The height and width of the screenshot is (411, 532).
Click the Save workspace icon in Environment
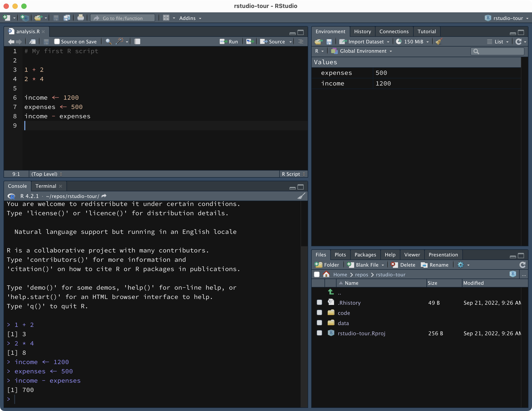click(x=329, y=42)
